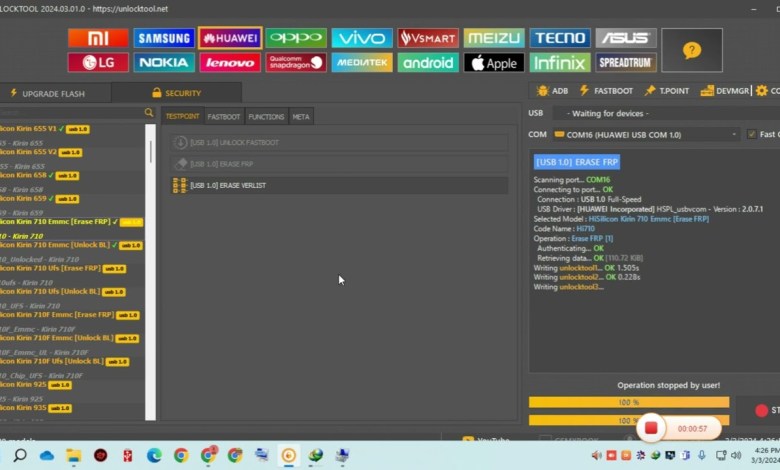This screenshot has width=780, height=470.
Task: Expand the COM16 port dropdown
Action: pos(733,134)
